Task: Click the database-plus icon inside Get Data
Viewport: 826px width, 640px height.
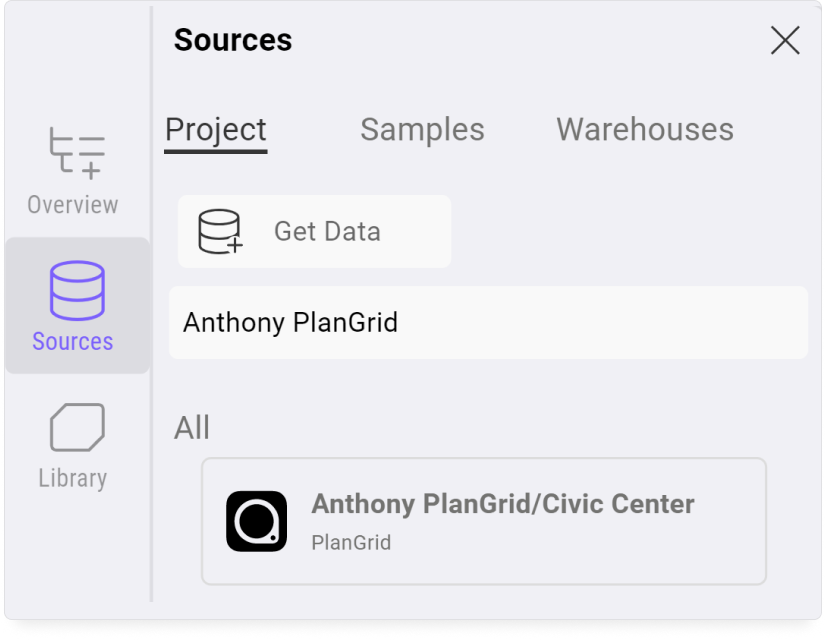Action: point(219,231)
